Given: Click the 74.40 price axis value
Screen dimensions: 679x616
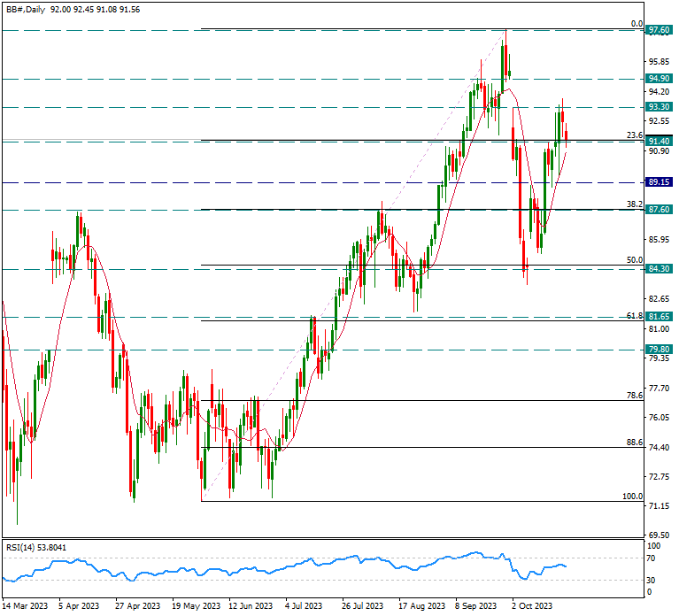Looking at the screenshot, I should tap(659, 447).
